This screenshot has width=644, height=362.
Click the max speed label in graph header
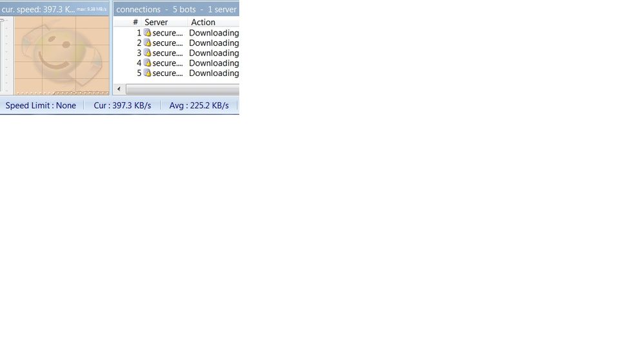92,9
